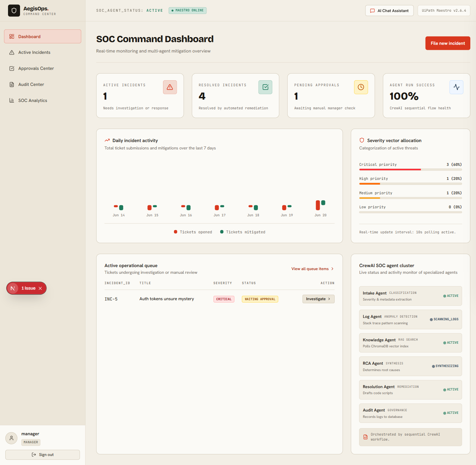Click the Medium priority progress bar
The height and width of the screenshot is (465, 476).
411,198
